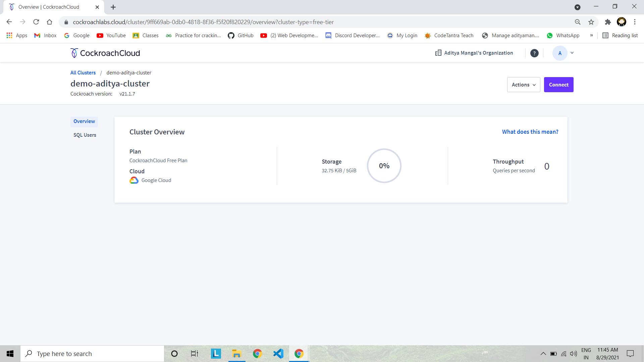
Task: Bookmark page with the star icon
Action: [x=591, y=22]
